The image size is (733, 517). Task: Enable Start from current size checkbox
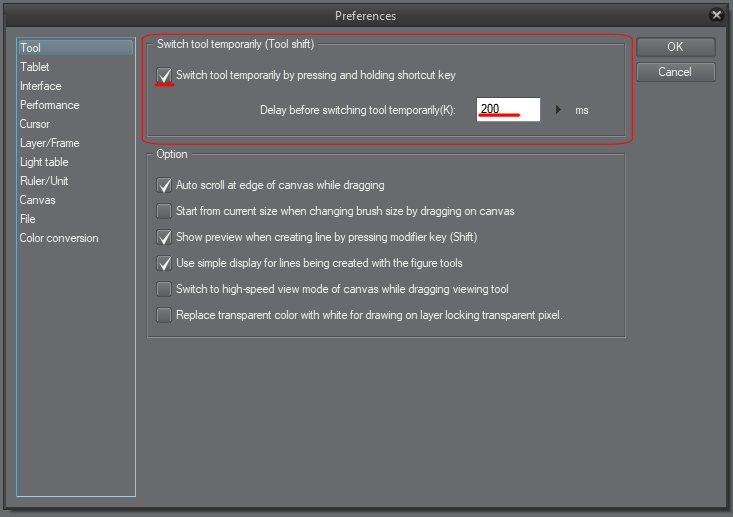tap(165, 211)
